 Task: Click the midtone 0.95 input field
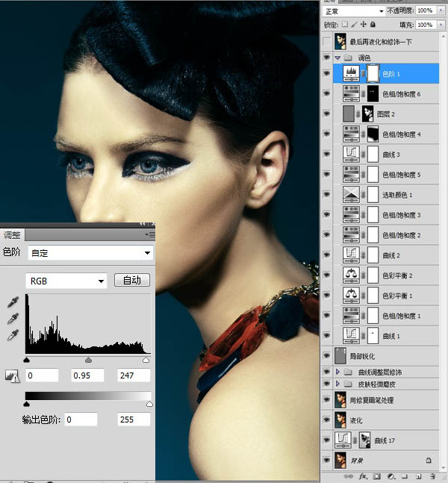pyautogui.click(x=87, y=376)
